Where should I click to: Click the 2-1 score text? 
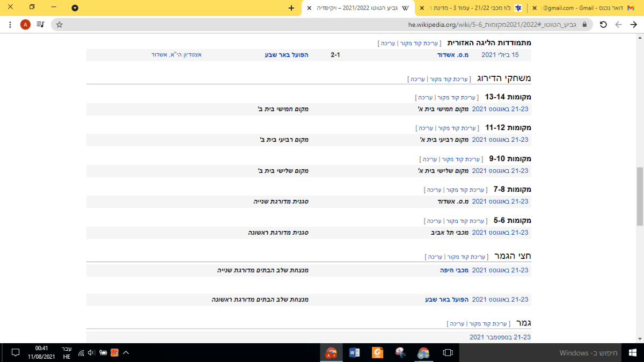pyautogui.click(x=335, y=55)
